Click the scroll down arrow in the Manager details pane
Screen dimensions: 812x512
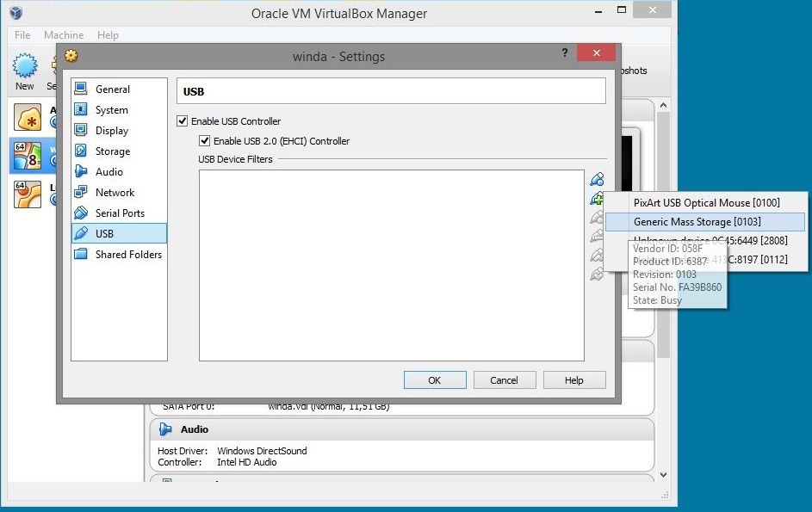click(x=663, y=475)
